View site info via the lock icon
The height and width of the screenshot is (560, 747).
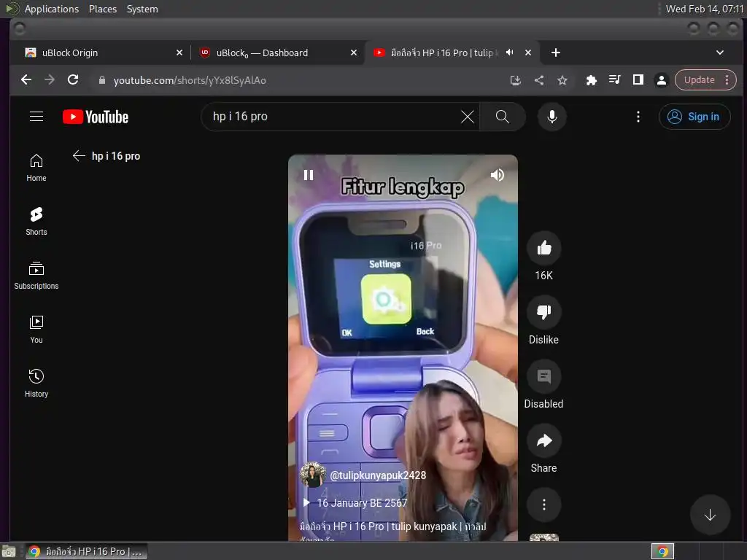tap(101, 80)
